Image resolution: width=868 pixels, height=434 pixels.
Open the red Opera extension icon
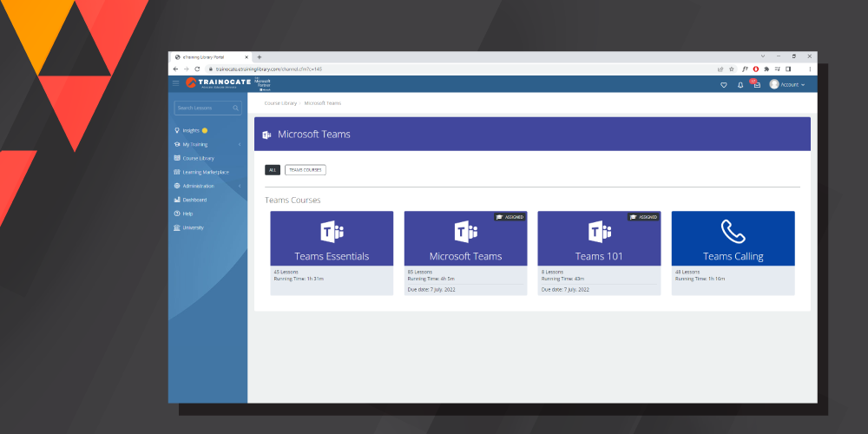[756, 69]
